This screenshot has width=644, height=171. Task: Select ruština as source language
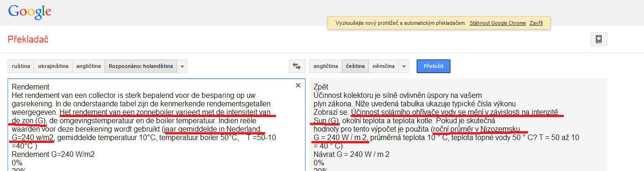(21, 67)
